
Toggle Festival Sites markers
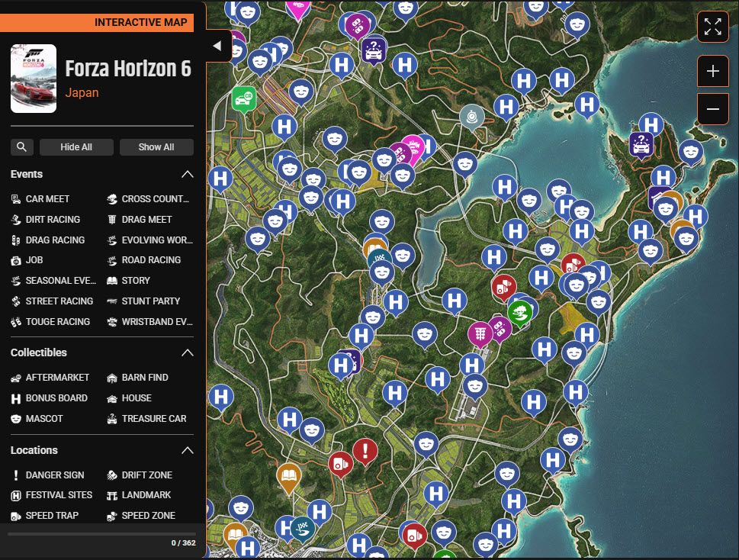coord(52,495)
